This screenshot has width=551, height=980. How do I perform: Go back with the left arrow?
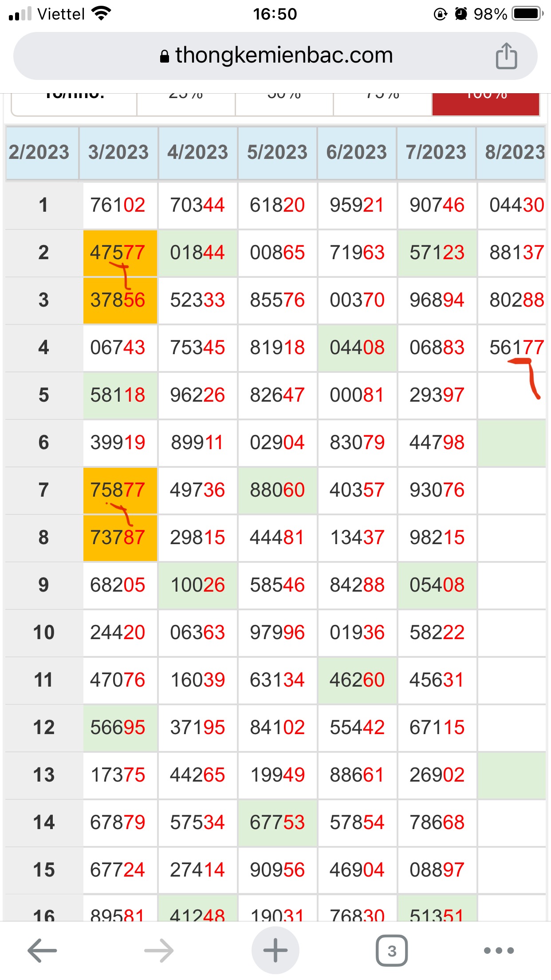(42, 950)
